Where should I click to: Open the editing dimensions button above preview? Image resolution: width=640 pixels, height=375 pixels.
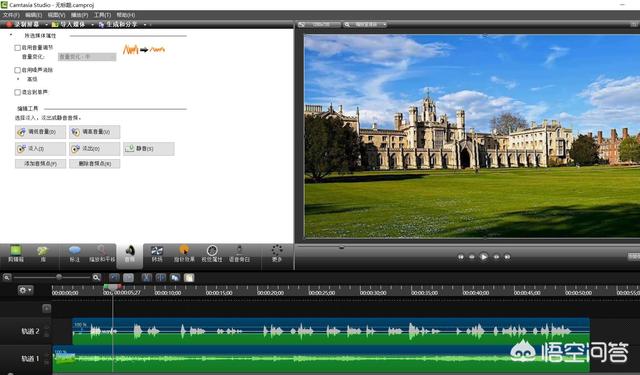[x=319, y=24]
